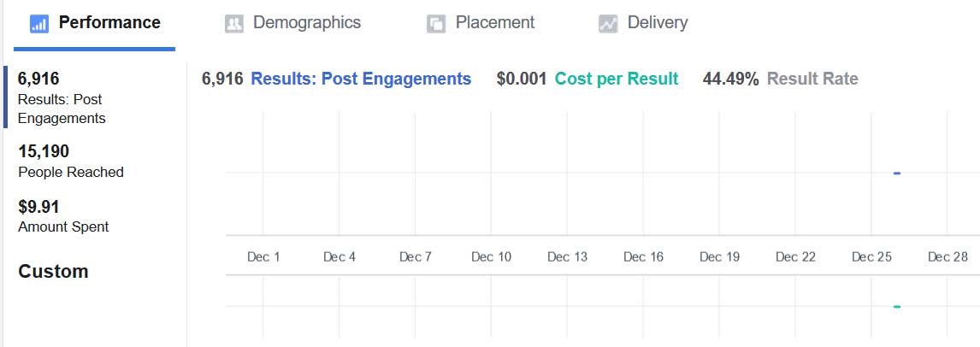The height and width of the screenshot is (347, 980).
Task: Click the Custom section heading
Action: click(x=53, y=272)
